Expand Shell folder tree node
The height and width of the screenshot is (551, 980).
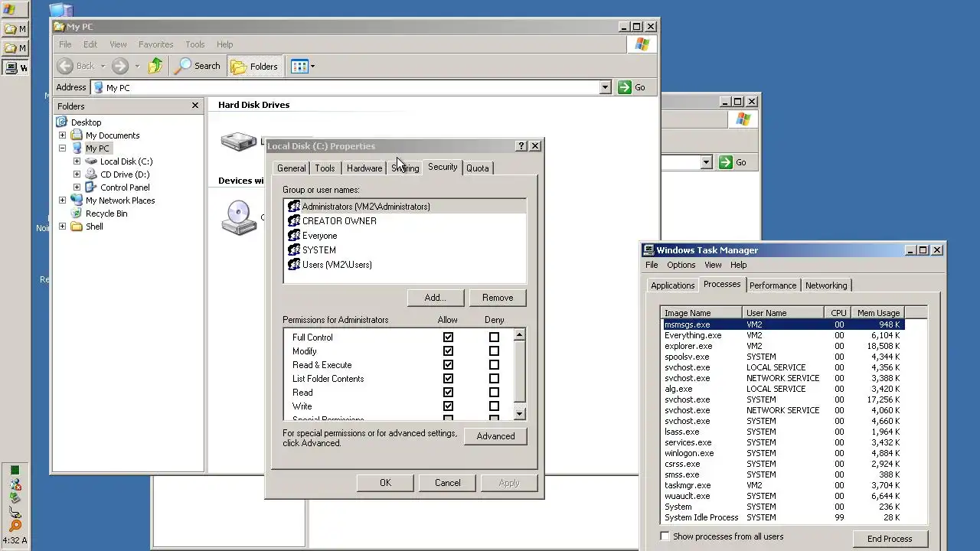tap(63, 227)
